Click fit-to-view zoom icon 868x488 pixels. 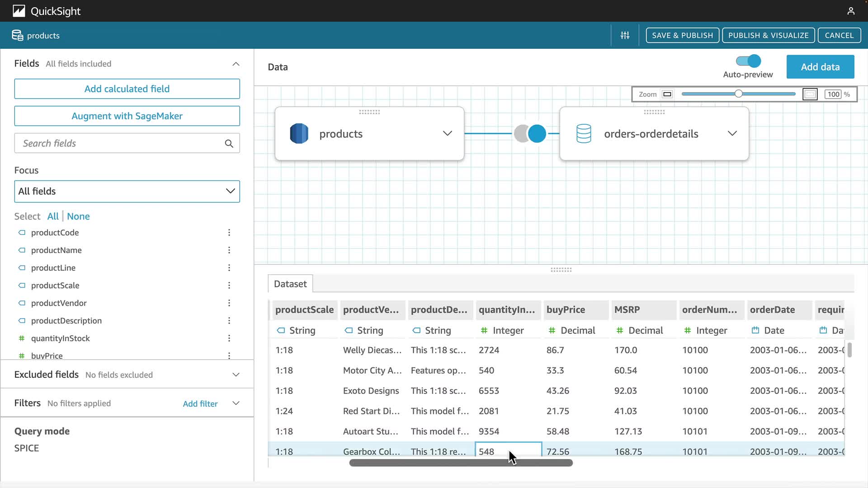click(x=810, y=94)
